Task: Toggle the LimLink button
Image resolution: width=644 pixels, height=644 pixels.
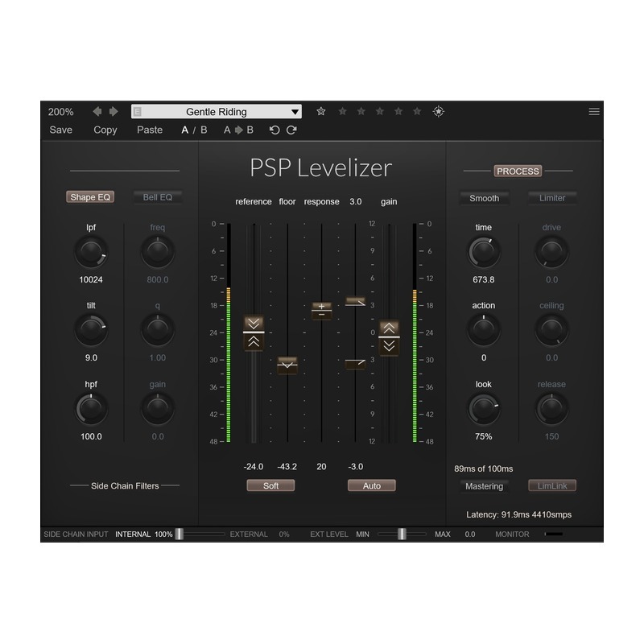Action: (x=552, y=485)
